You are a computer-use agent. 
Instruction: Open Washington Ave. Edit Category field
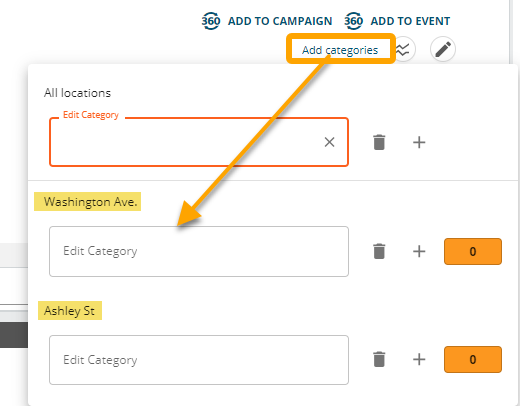[199, 251]
